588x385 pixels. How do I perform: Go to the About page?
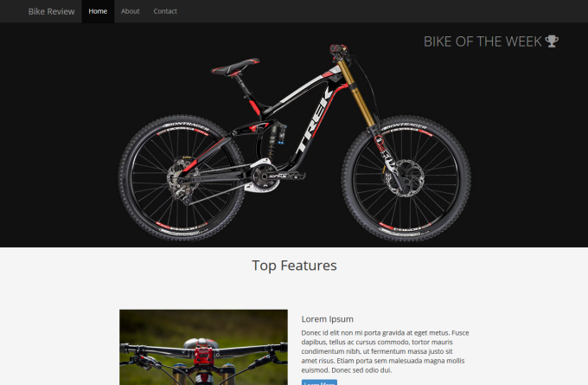click(130, 11)
